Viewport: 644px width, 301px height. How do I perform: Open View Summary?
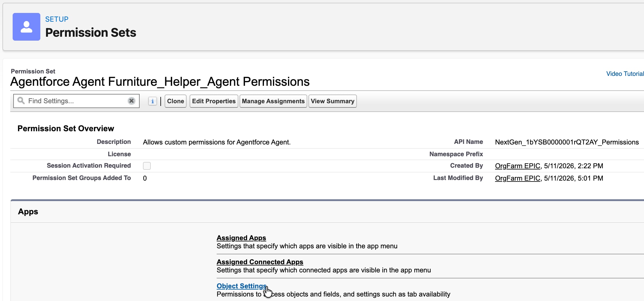coord(333,101)
